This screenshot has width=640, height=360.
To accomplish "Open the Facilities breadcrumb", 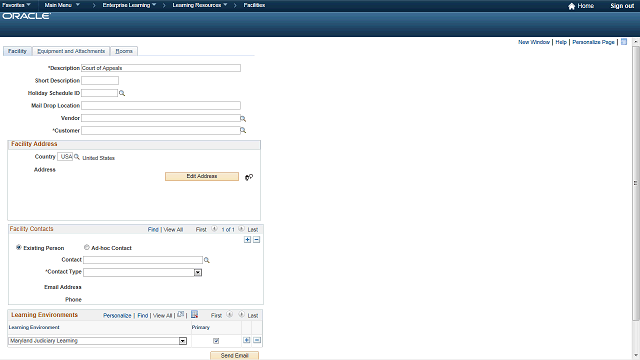I will [254, 5].
